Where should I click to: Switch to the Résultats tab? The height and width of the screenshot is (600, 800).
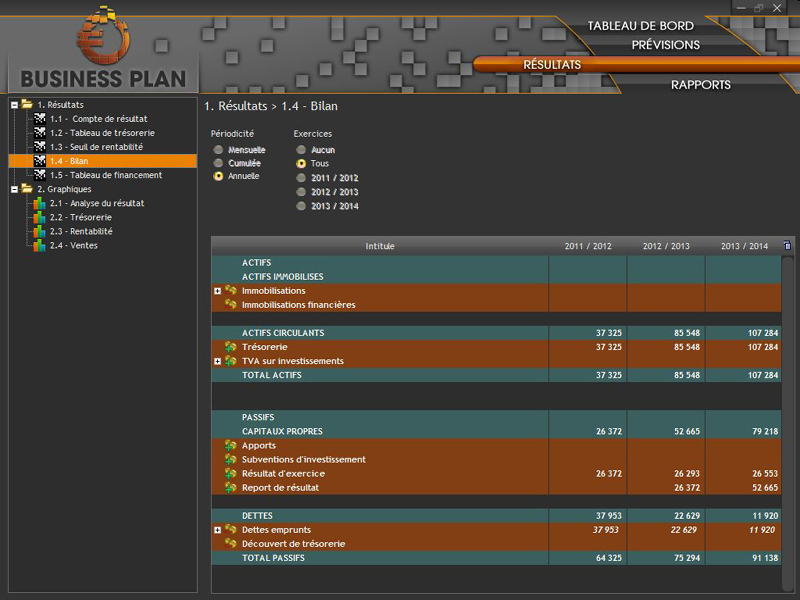point(552,65)
